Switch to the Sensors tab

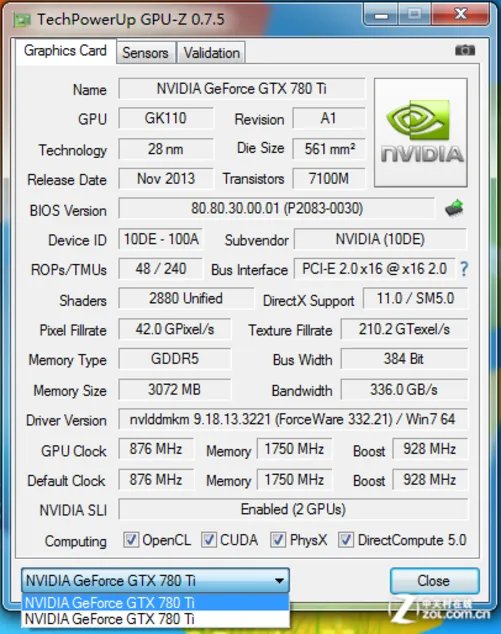pyautogui.click(x=146, y=53)
